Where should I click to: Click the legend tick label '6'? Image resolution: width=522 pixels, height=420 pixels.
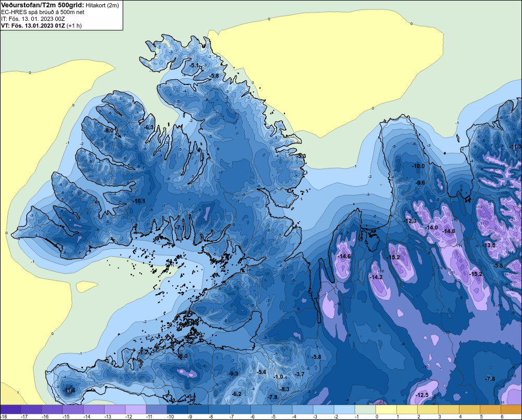coord(502,417)
